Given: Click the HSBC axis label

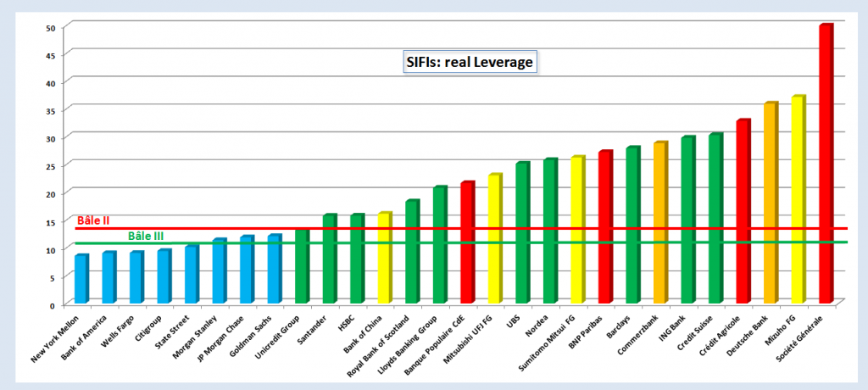Looking at the screenshot, I should 348,324.
